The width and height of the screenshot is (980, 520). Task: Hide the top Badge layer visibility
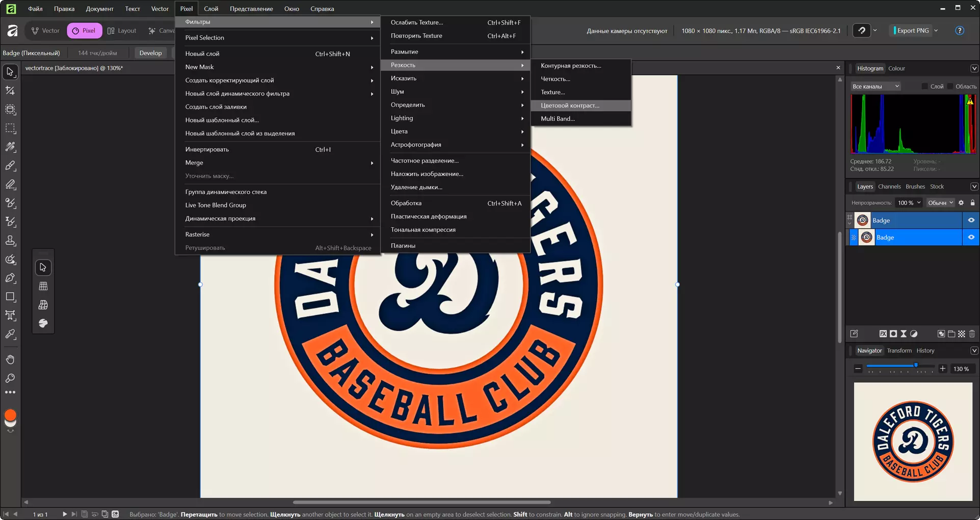click(971, 220)
